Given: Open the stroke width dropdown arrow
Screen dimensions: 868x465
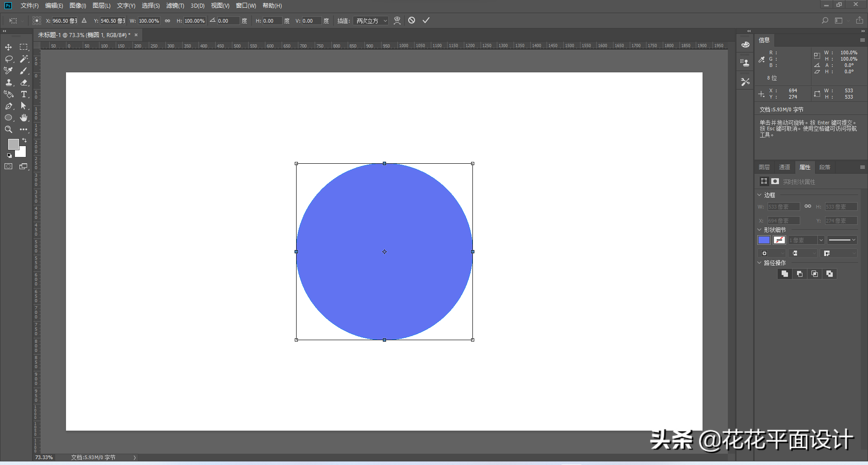Looking at the screenshot, I should point(821,240).
